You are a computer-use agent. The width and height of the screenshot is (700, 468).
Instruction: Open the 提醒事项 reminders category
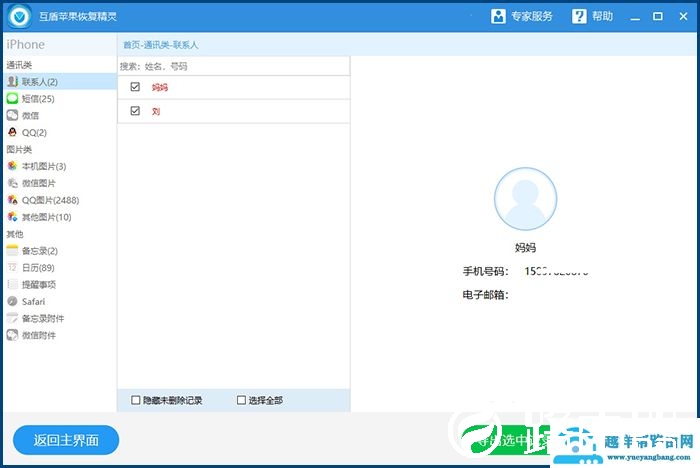39,285
